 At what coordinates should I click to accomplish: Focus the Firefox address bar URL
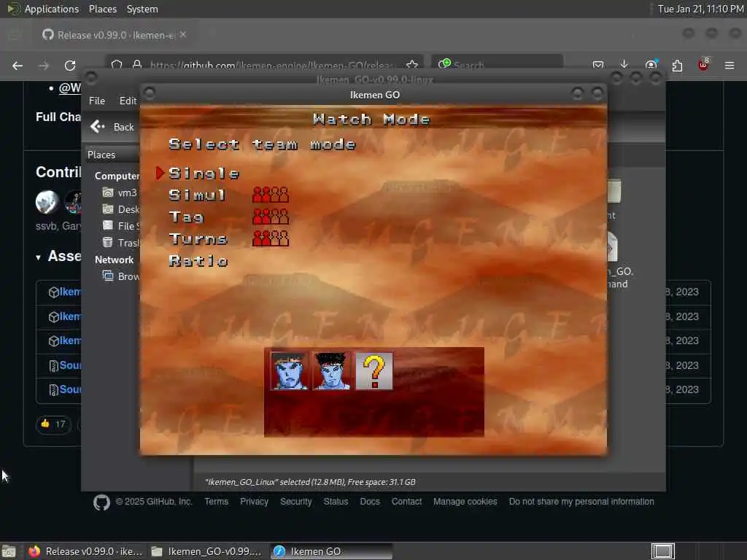[x=271, y=65]
